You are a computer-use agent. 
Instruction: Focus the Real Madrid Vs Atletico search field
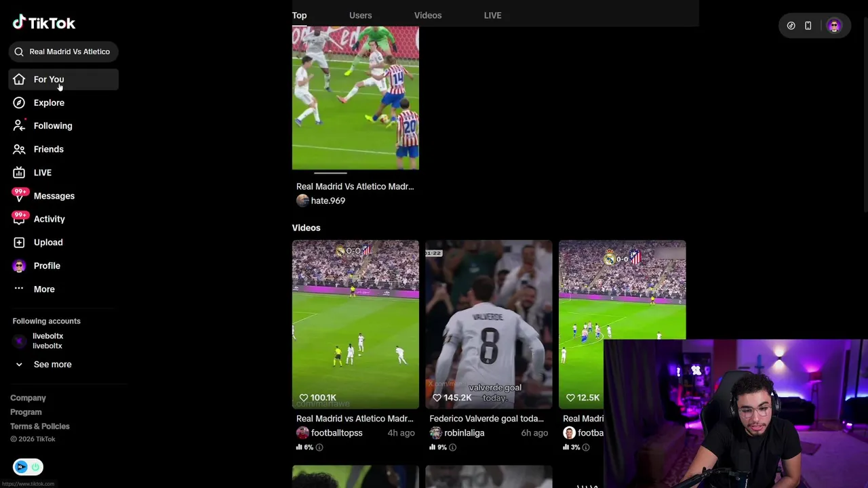click(x=64, y=52)
